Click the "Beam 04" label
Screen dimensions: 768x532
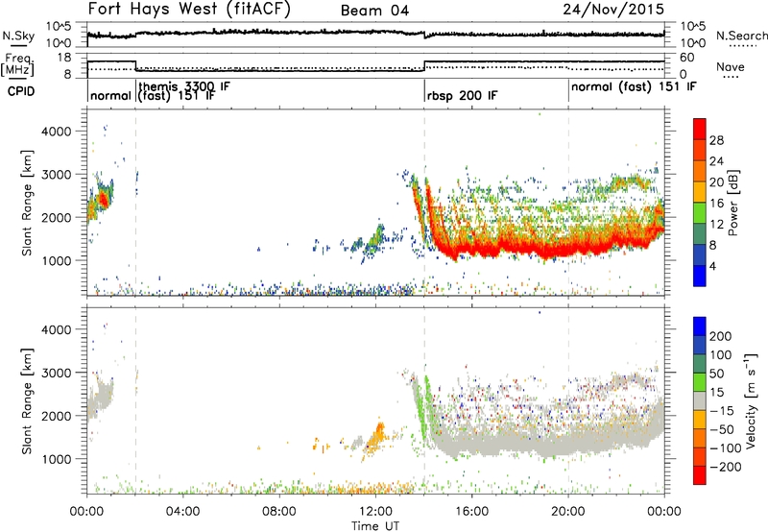tap(374, 11)
